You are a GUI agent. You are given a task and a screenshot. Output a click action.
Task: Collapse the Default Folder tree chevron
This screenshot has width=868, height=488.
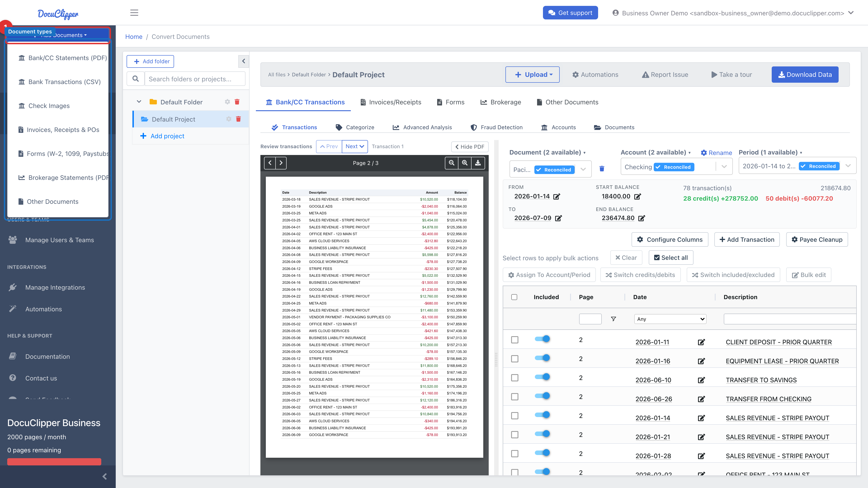139,102
